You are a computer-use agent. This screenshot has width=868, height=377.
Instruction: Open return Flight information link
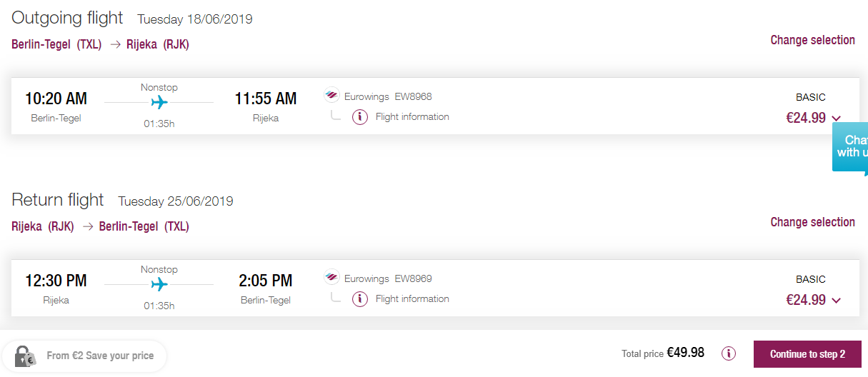pyautogui.click(x=412, y=298)
